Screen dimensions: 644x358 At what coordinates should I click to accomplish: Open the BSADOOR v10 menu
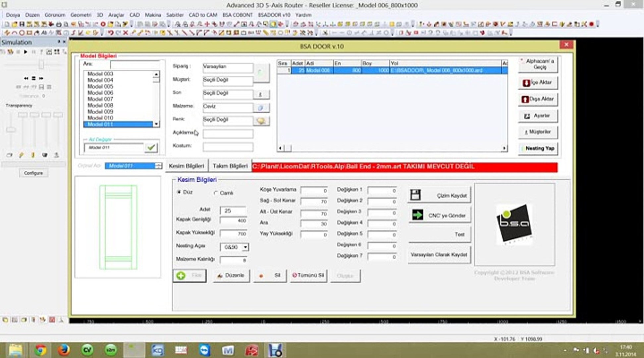click(274, 15)
